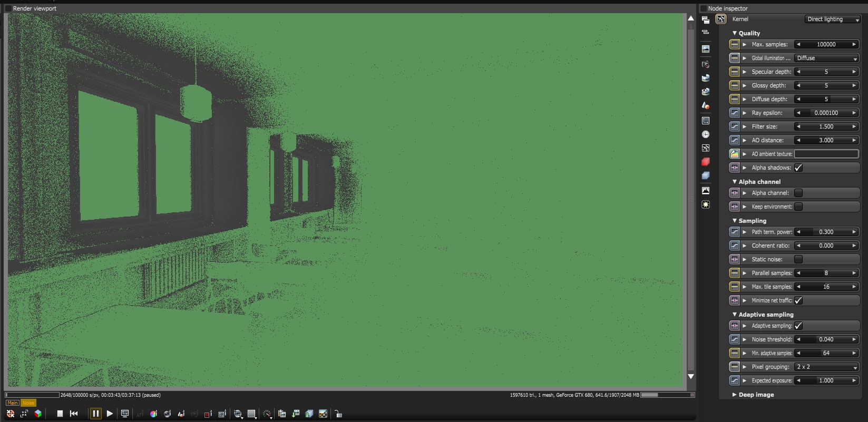The width and height of the screenshot is (868, 422).
Task: Click the recenter view icon in render toolbar
Action: 10,414
